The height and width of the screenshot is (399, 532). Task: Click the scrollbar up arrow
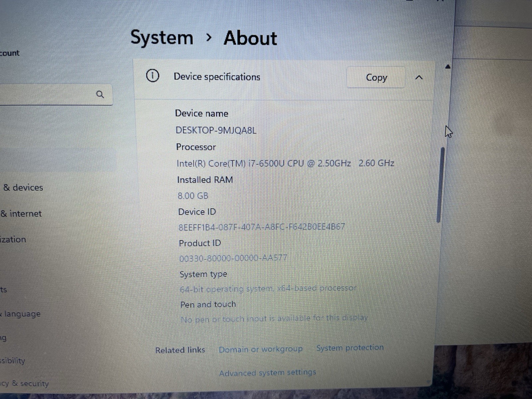(x=448, y=67)
